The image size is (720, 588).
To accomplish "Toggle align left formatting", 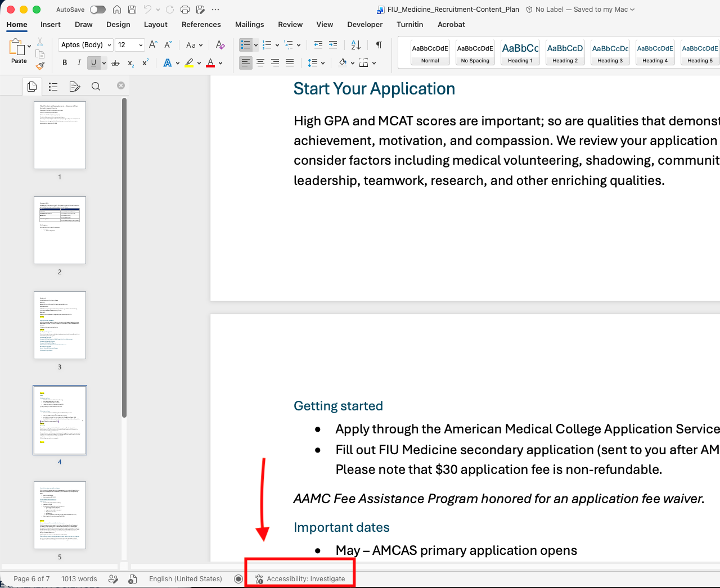I will click(246, 63).
